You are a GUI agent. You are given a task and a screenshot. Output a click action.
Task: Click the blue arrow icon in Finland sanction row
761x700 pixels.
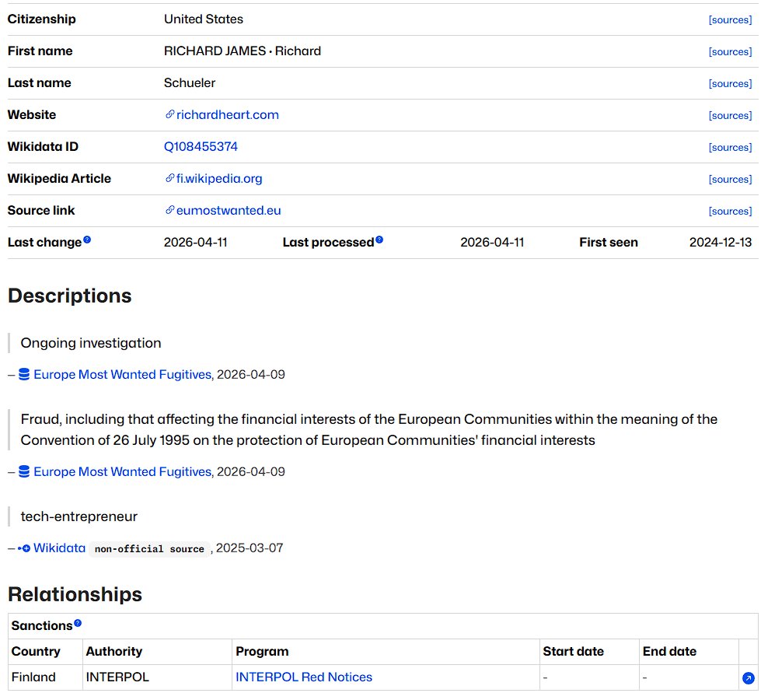point(749,678)
